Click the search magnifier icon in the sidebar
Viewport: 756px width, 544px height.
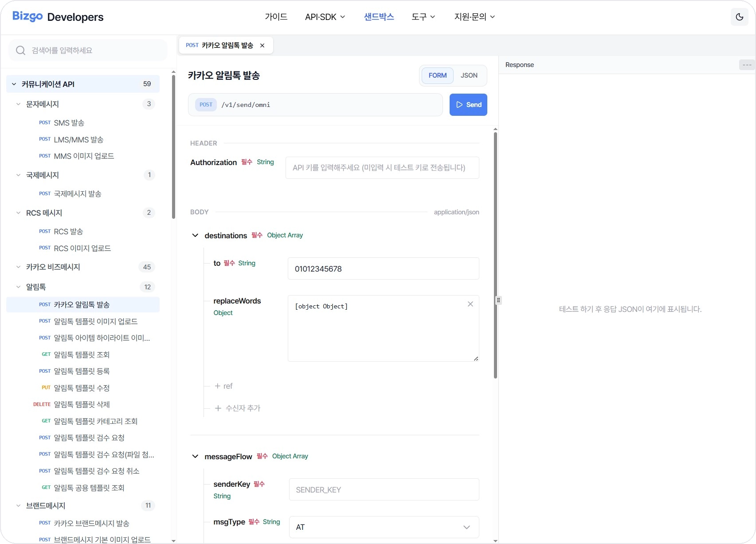pyautogui.click(x=20, y=50)
